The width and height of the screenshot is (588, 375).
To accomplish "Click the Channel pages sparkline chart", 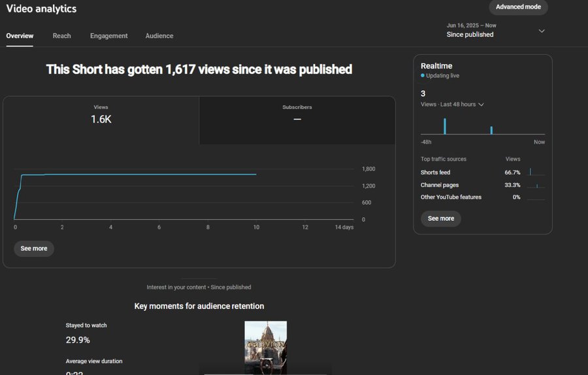I will point(536,186).
